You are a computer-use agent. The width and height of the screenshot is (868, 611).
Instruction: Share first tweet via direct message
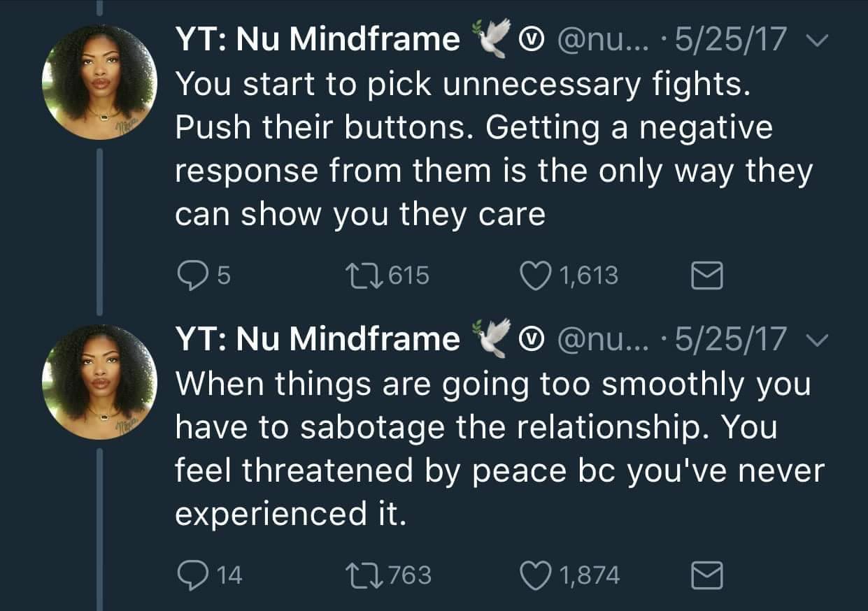[x=706, y=277]
